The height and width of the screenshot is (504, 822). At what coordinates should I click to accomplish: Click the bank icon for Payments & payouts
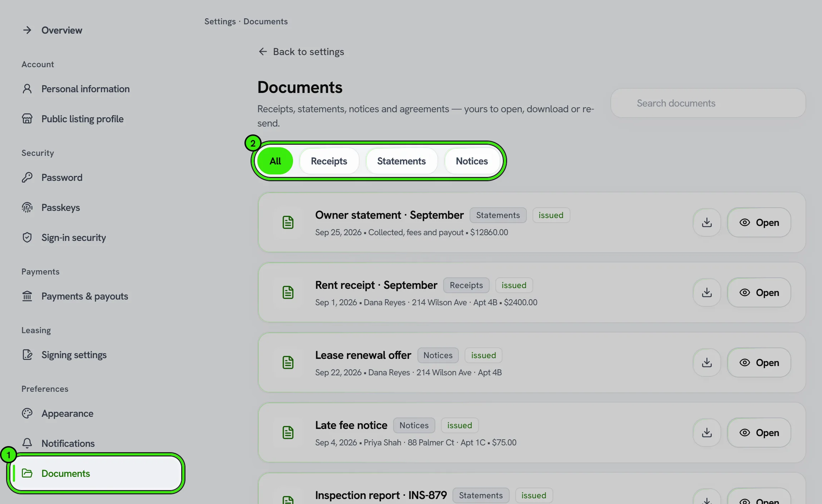(x=27, y=296)
